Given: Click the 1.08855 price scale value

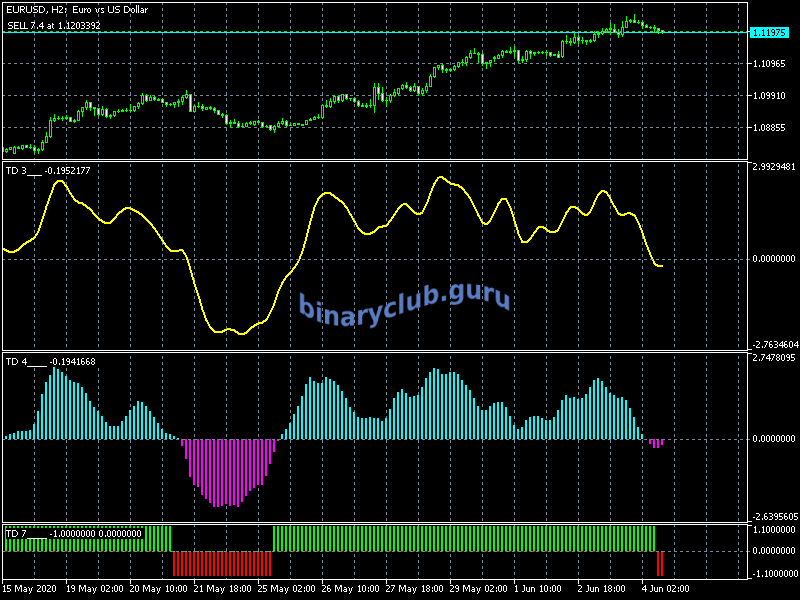Looking at the screenshot, I should click(771, 128).
